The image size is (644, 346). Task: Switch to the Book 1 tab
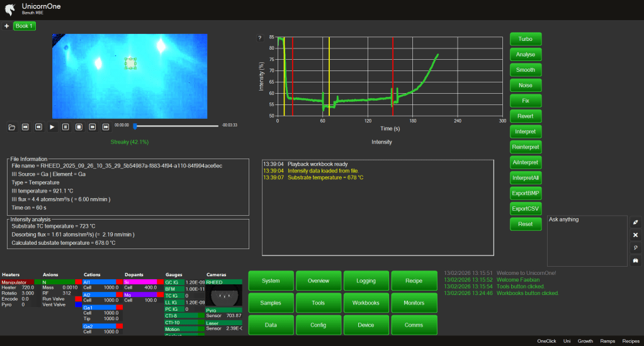[x=25, y=26]
